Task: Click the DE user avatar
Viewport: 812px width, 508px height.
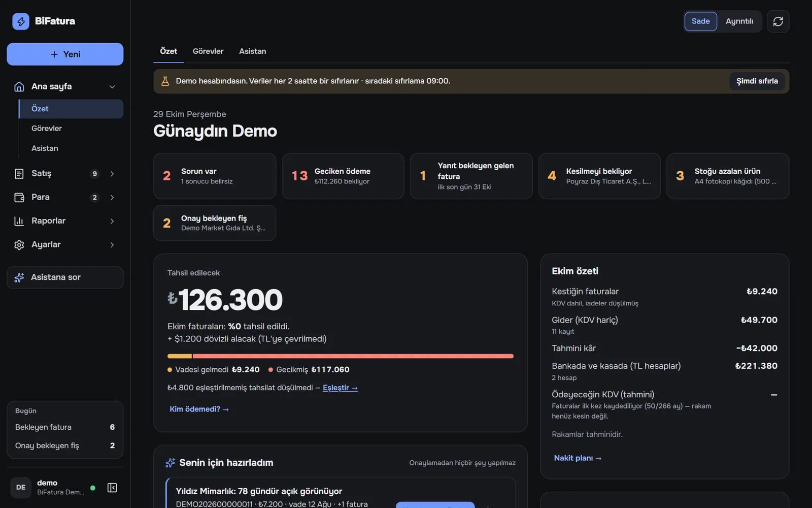Action: pyautogui.click(x=21, y=487)
